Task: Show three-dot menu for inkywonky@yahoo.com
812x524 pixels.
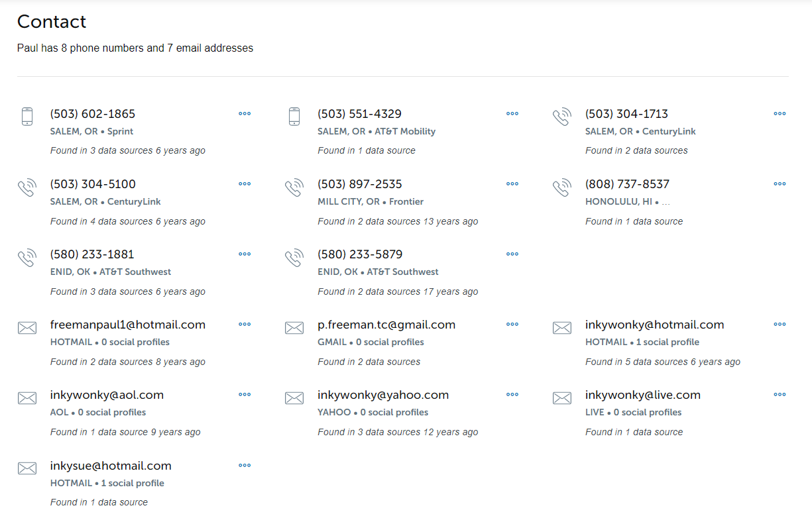Action: (512, 394)
